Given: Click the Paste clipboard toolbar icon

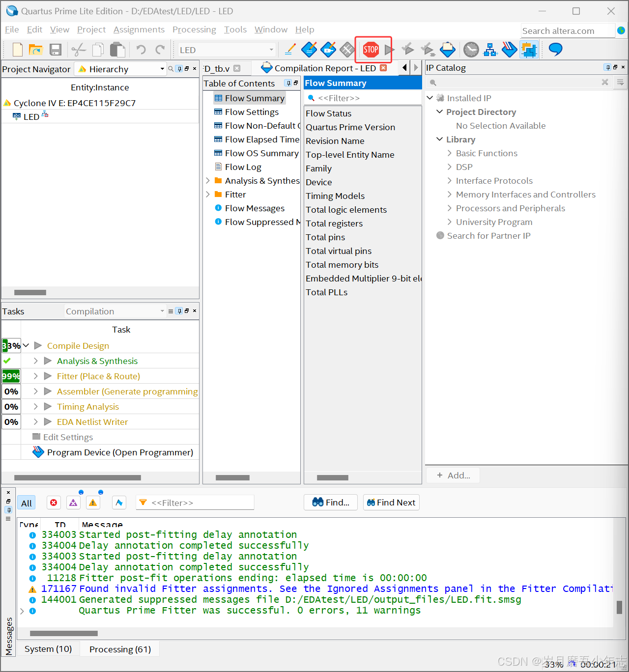Looking at the screenshot, I should point(117,50).
